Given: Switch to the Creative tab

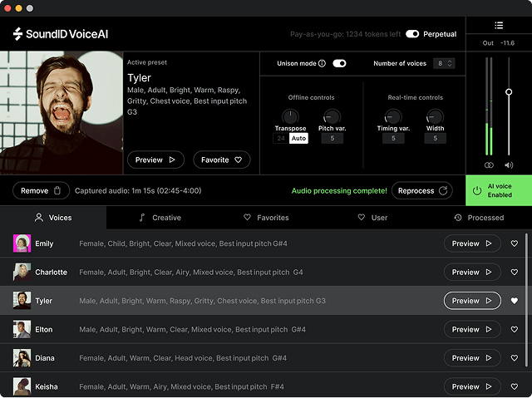Looking at the screenshot, I should click(160, 218).
